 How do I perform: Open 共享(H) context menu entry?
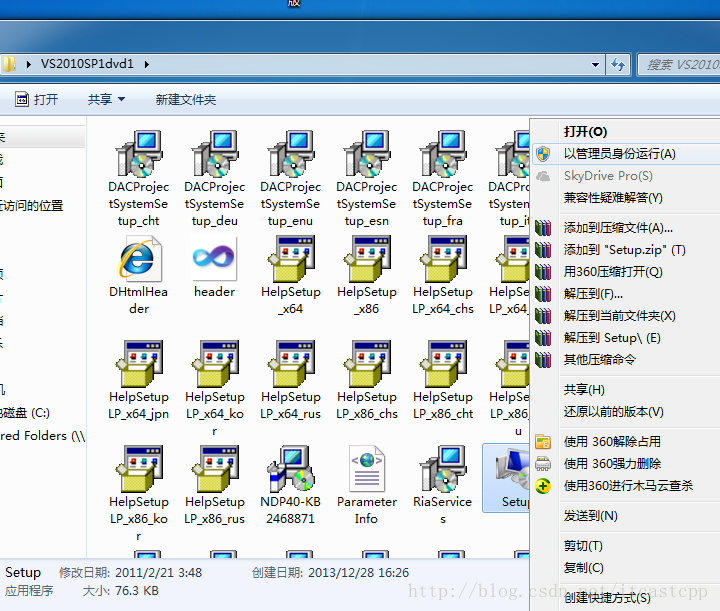pyautogui.click(x=584, y=390)
